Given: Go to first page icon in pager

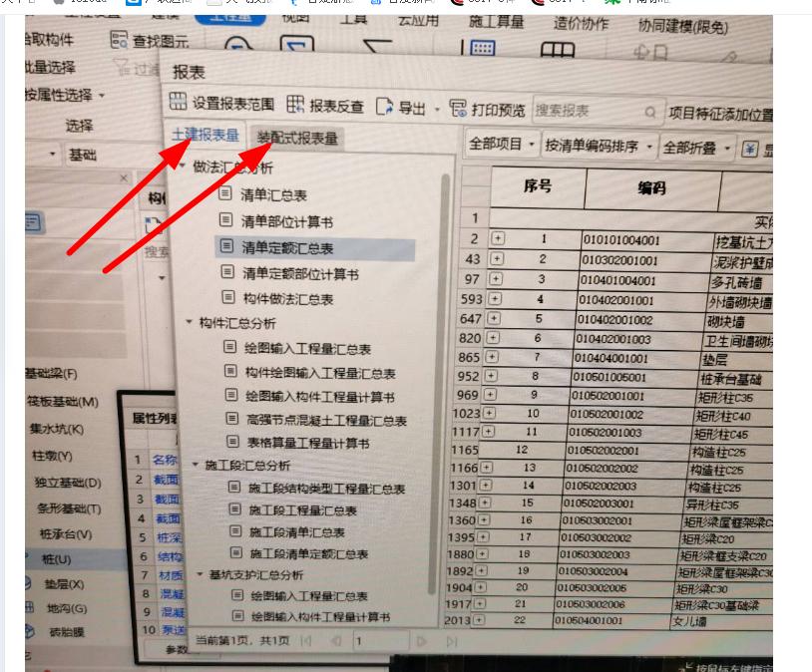Looking at the screenshot, I should [x=306, y=641].
